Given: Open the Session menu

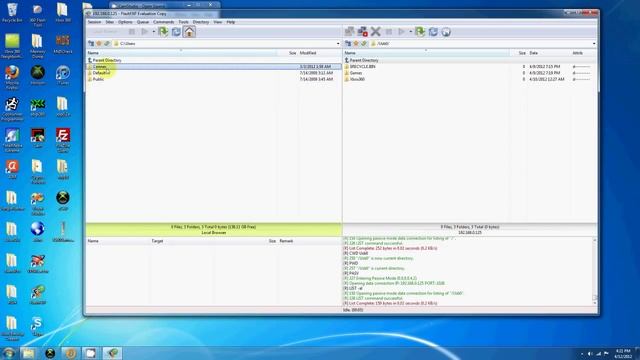Looking at the screenshot, I should point(94,22).
